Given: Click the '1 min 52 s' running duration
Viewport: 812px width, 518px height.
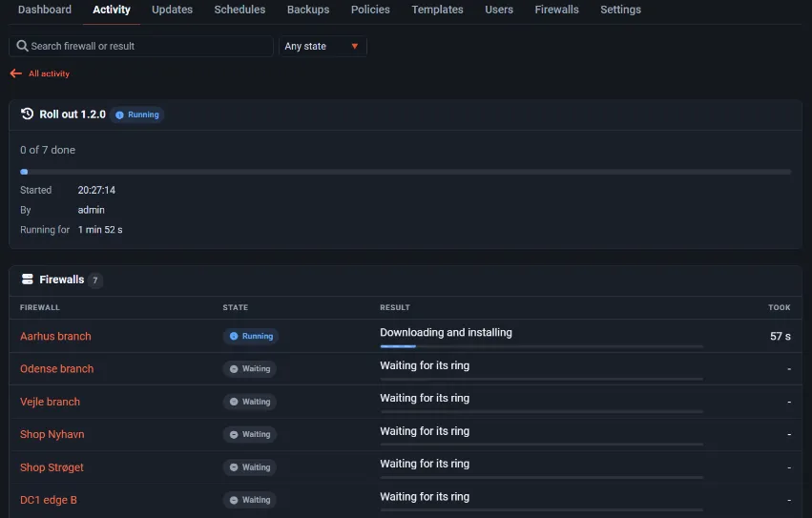Looking at the screenshot, I should coord(100,230).
